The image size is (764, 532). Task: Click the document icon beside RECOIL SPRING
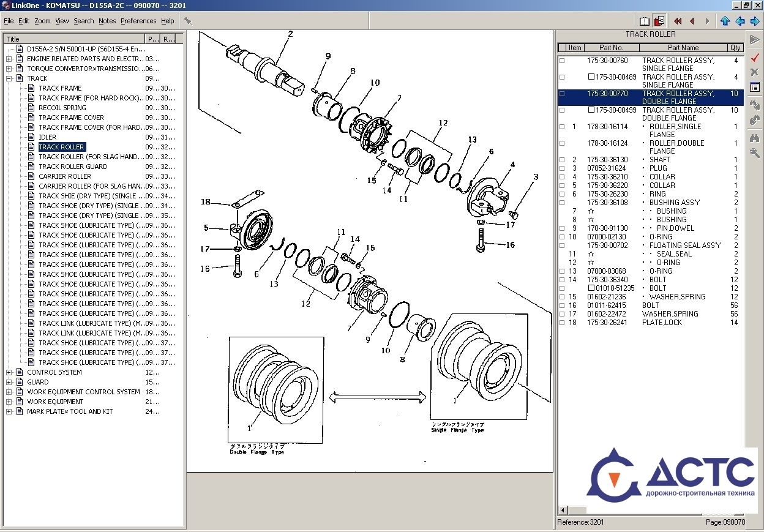pos(32,108)
